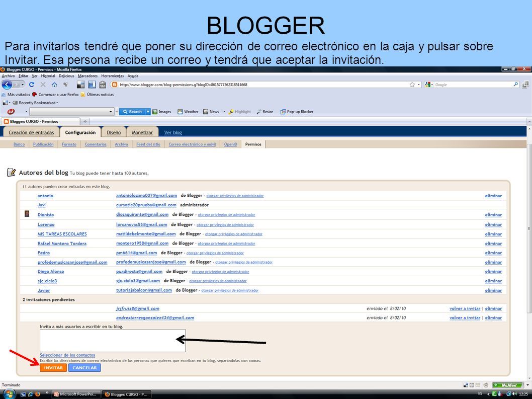The height and width of the screenshot is (399, 532).
Task: Click the Resize toolbar tool
Action: (x=265, y=111)
